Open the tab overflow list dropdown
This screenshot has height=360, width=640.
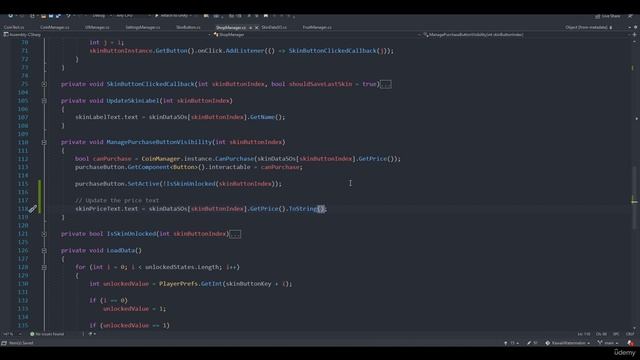point(629,27)
